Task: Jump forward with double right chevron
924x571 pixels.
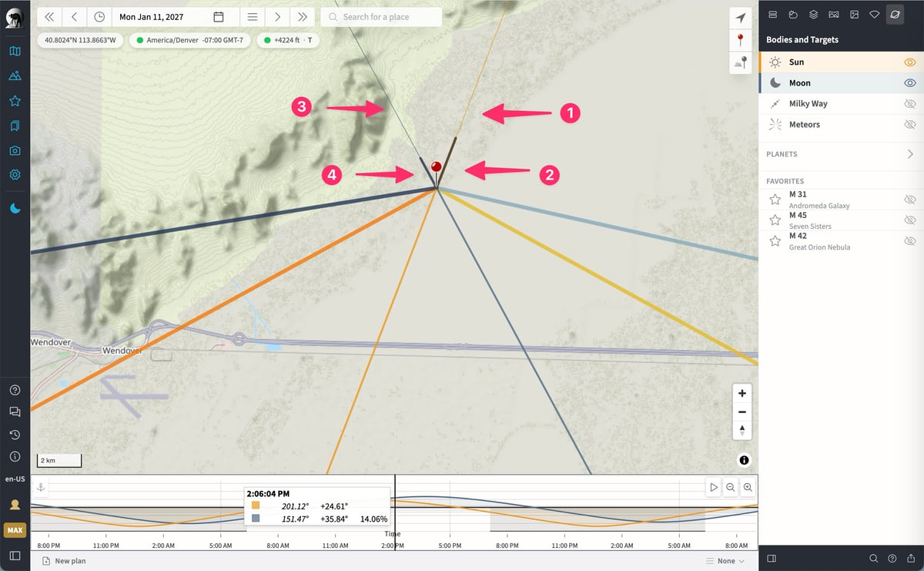Action: coord(303,17)
